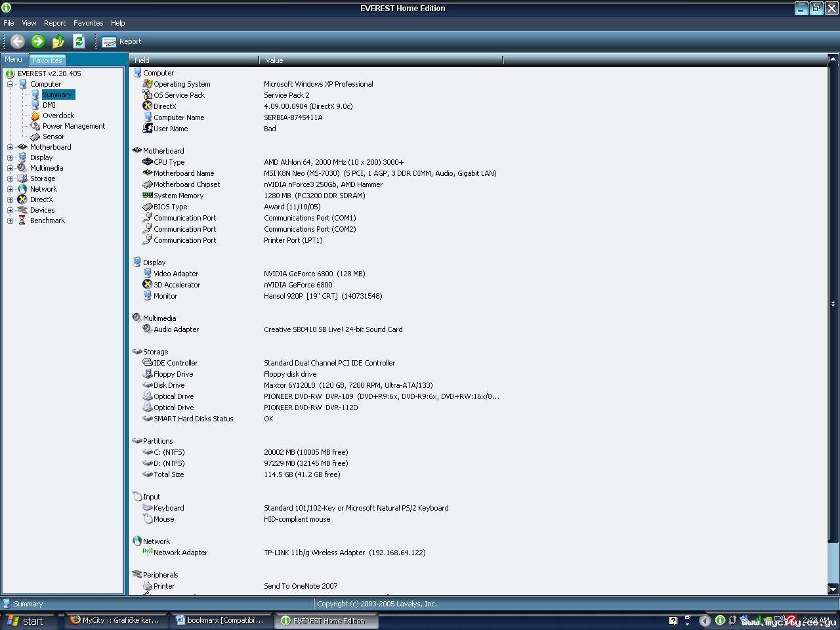Switch to bookmarx taskbar window
Image resolution: width=840 pixels, height=630 pixels.
point(221,620)
